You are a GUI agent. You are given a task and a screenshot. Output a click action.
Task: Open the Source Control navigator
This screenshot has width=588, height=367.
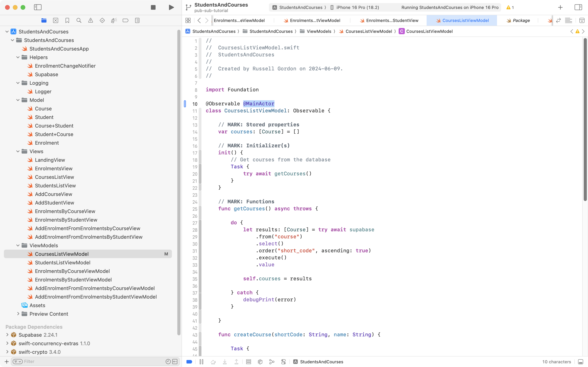click(x=56, y=20)
